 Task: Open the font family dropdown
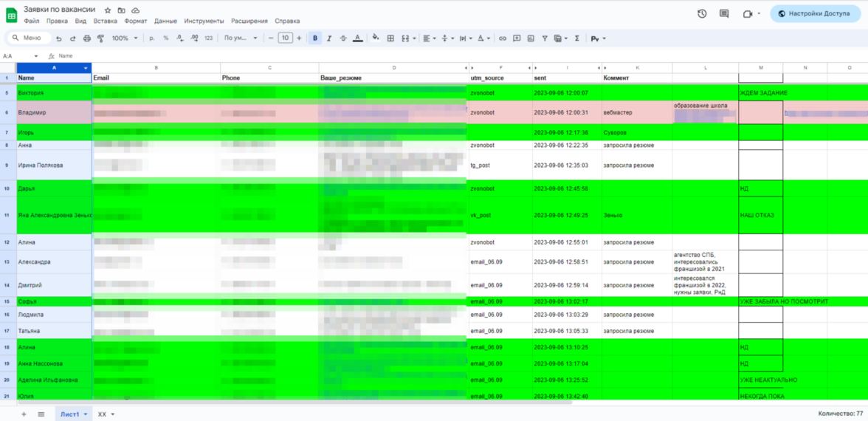[241, 38]
